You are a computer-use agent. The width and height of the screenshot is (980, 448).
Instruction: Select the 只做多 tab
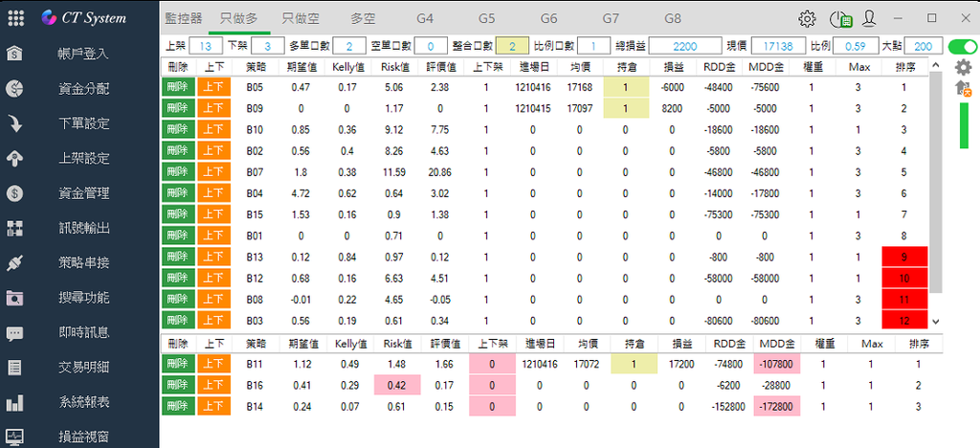(x=239, y=18)
